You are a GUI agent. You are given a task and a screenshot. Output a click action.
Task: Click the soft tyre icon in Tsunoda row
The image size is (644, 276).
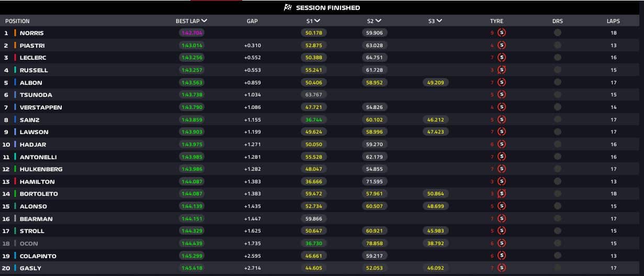502,95
